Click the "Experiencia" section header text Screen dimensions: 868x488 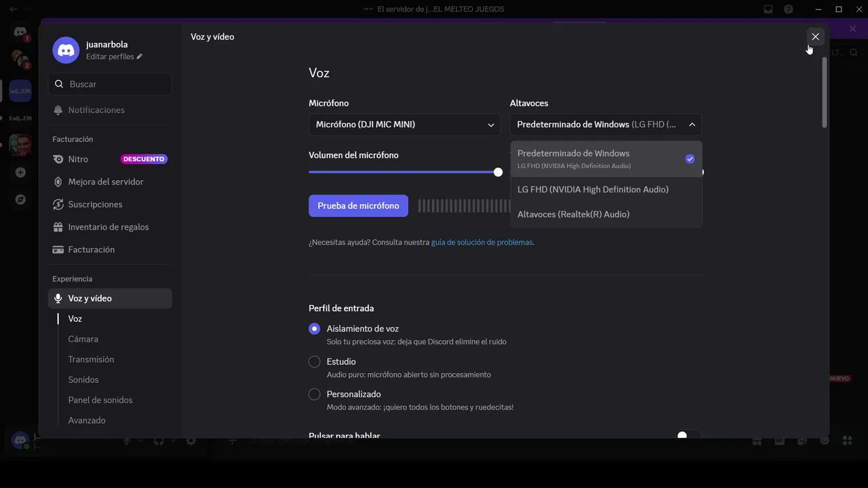(72, 279)
